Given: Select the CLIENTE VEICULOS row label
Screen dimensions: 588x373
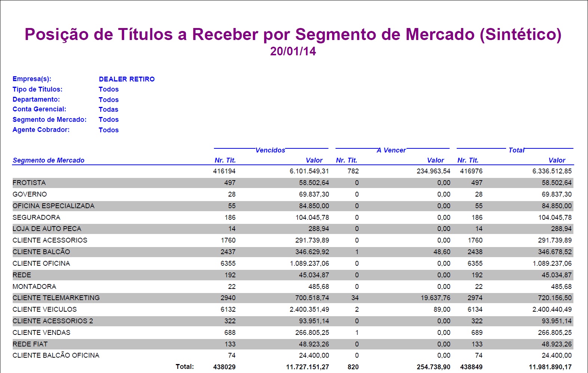Looking at the screenshot, I should 45,309.
